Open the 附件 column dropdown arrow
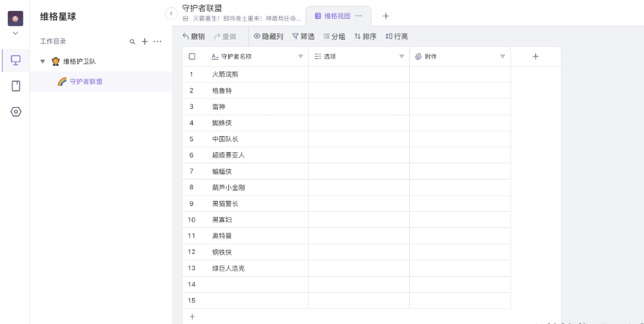 click(503, 56)
